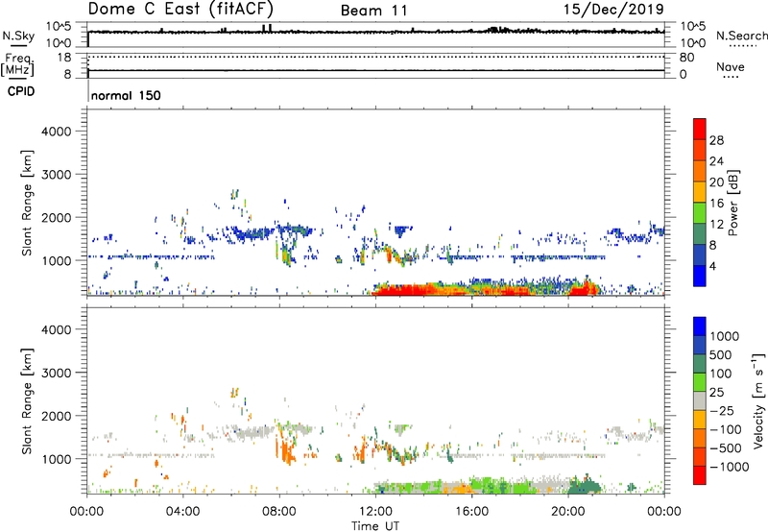This screenshot has width=768, height=532.
Task: Click the '4' power colorbar label
Action: 713,266
